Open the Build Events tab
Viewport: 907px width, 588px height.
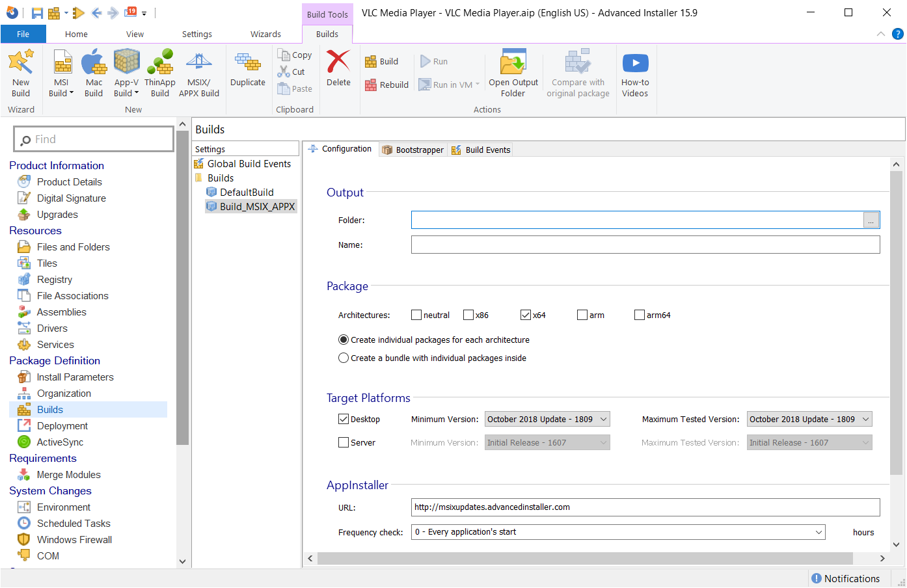click(481, 150)
